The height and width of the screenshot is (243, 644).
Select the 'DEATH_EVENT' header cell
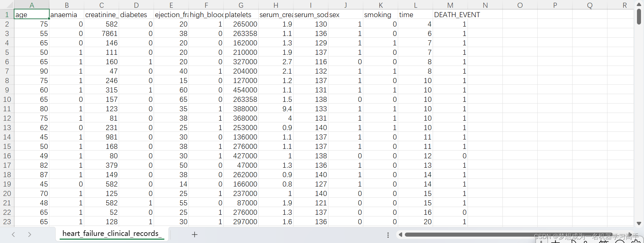(450, 14)
